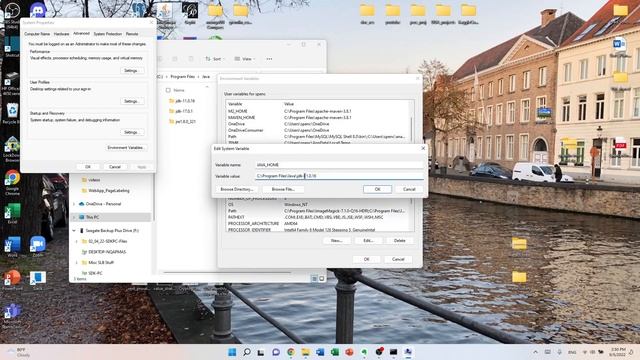
Task: Open Sort dropdown in File Explorer toolbar
Action: pos(215,59)
